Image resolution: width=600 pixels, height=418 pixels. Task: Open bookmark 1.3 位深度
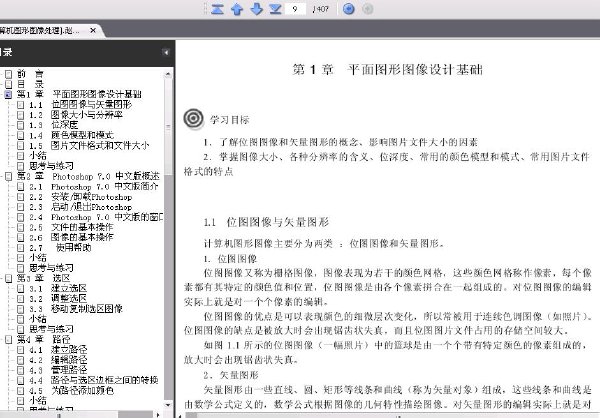point(54,125)
